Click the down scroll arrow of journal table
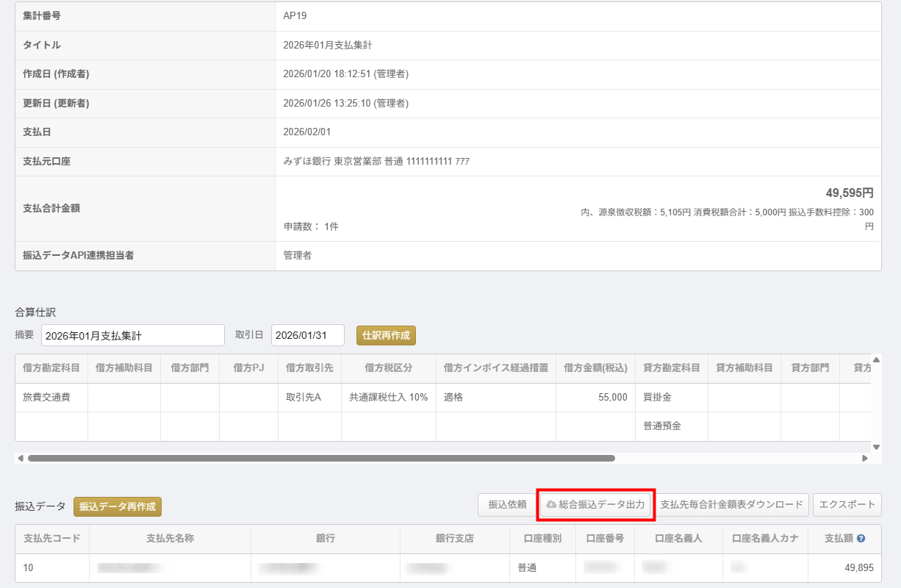This screenshot has height=588, width=901. point(876,447)
